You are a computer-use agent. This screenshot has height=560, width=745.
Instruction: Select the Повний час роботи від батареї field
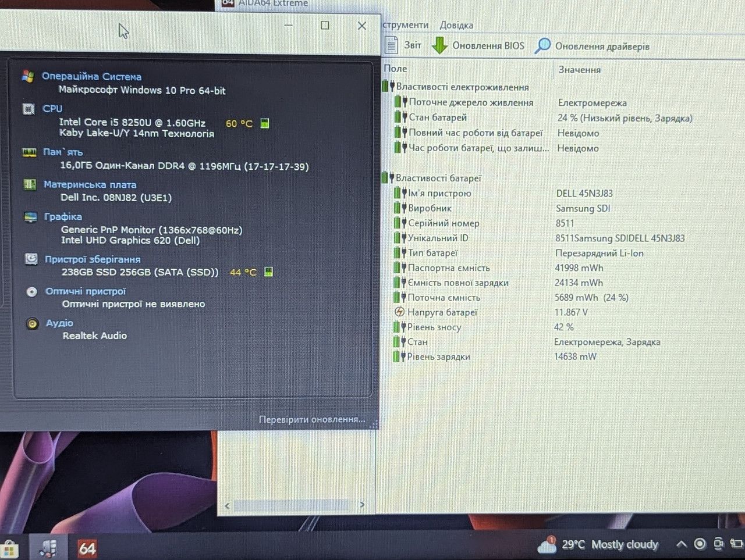tap(476, 133)
